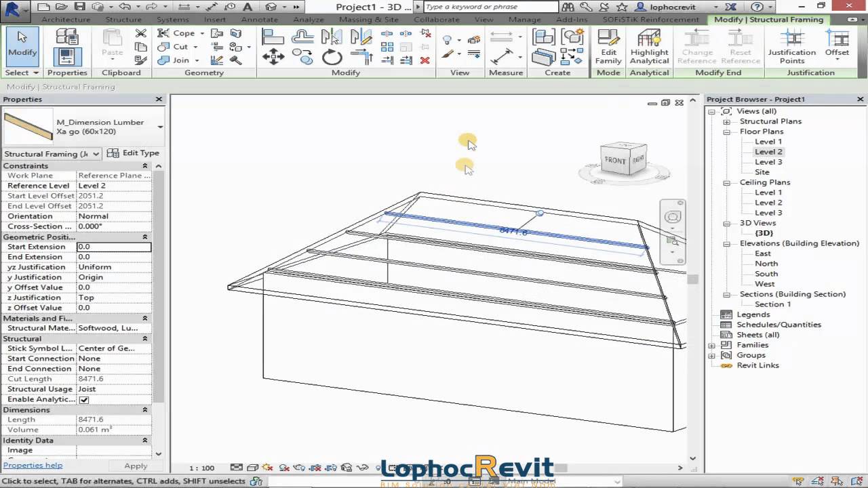Click the Save icon in quick access toolbar
The height and width of the screenshot is (488, 868).
click(x=80, y=7)
